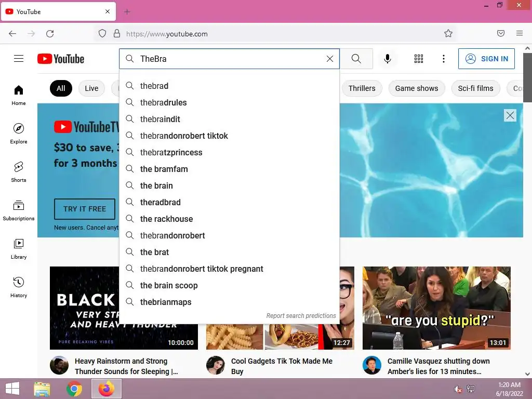The height and width of the screenshot is (399, 532).
Task: Open Shorts in the sidebar
Action: click(19, 172)
